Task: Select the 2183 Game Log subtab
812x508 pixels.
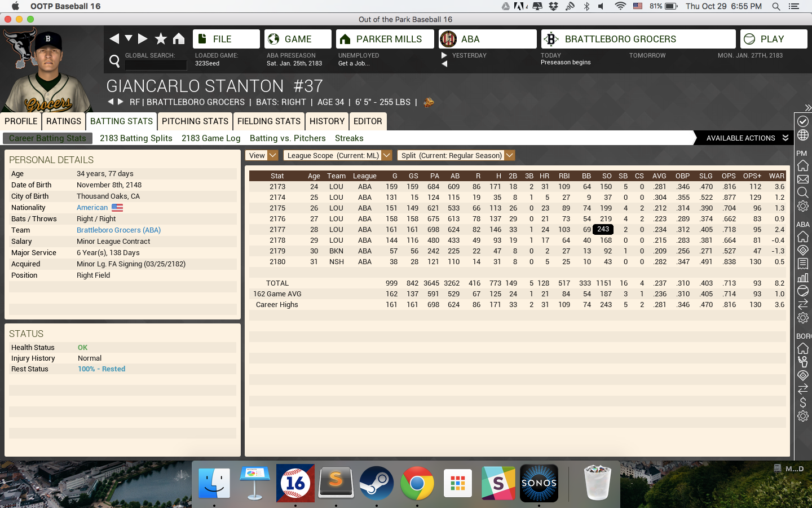Action: tap(211, 138)
